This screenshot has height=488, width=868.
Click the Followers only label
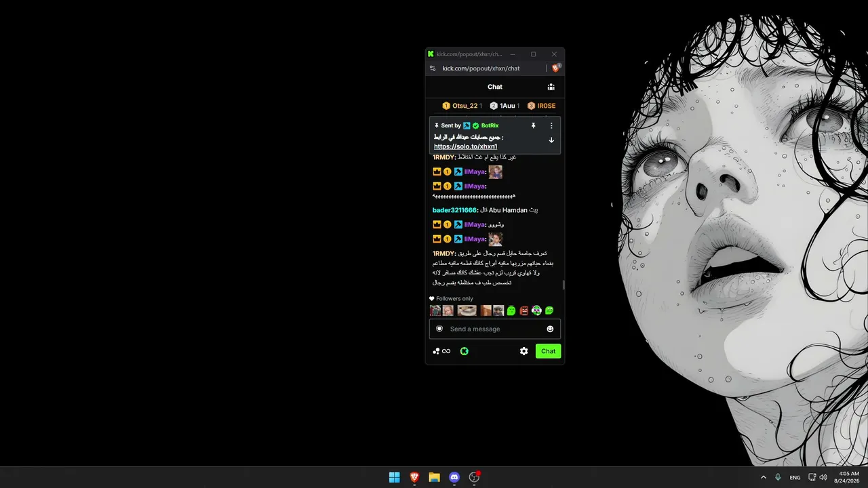point(454,299)
